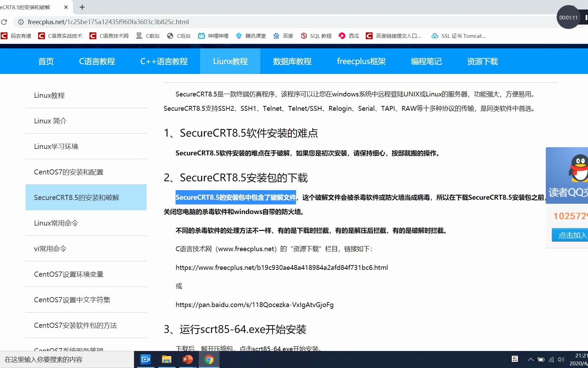
Task: Open Linux常用命令 sidebar entry
Action: [x=86, y=223]
